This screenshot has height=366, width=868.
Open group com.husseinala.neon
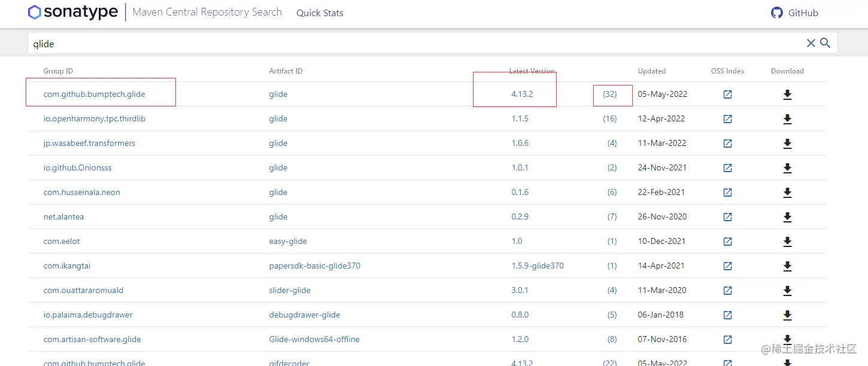pyautogui.click(x=82, y=193)
